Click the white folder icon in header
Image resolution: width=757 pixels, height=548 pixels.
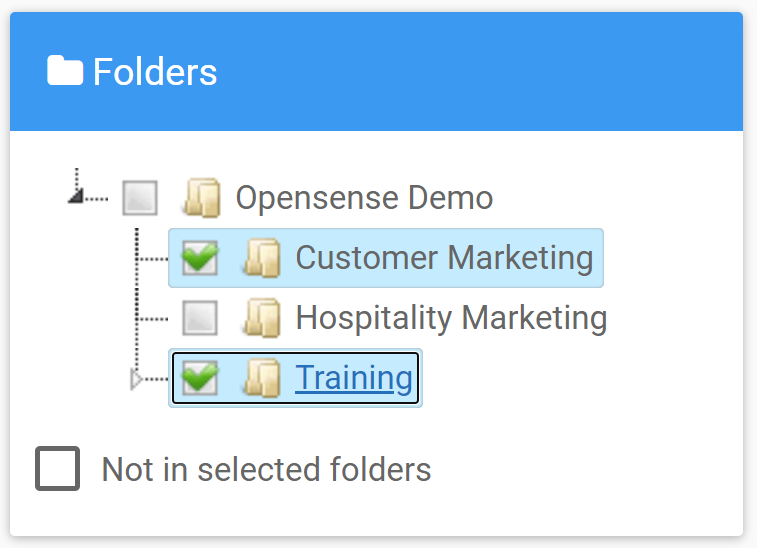pyautogui.click(x=65, y=70)
